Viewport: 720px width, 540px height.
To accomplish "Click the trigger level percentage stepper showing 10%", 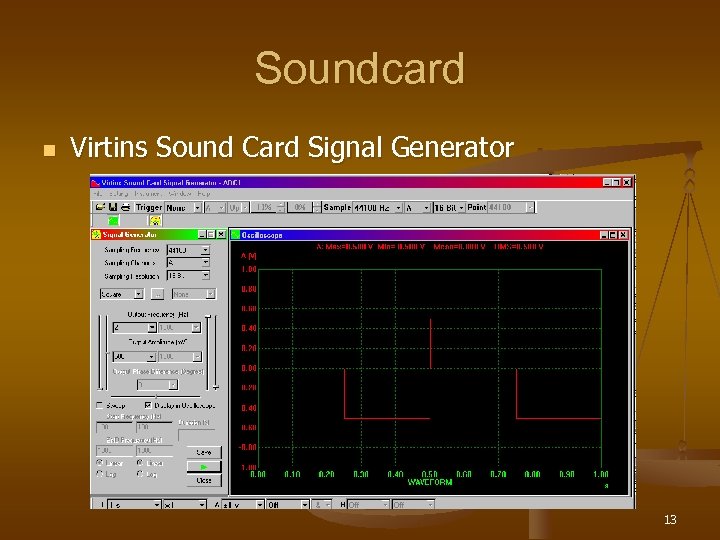I will [268, 208].
